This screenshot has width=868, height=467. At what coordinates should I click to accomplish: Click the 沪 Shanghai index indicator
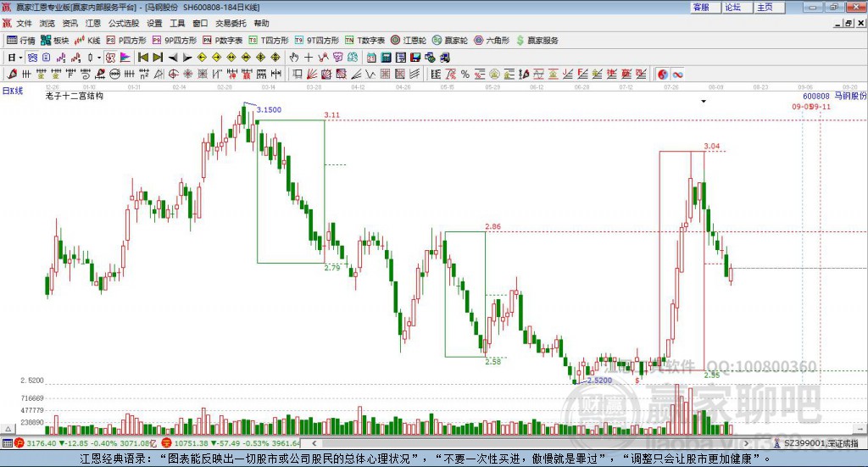pos(19,443)
